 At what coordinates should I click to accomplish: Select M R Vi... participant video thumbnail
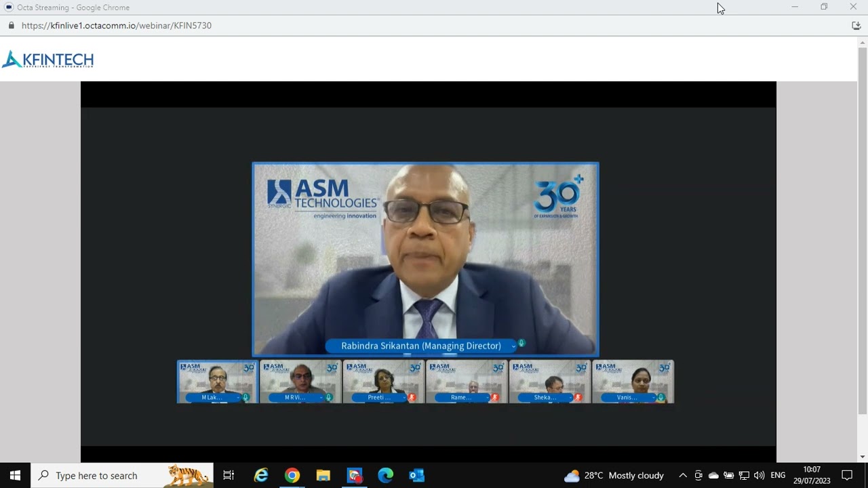300,382
